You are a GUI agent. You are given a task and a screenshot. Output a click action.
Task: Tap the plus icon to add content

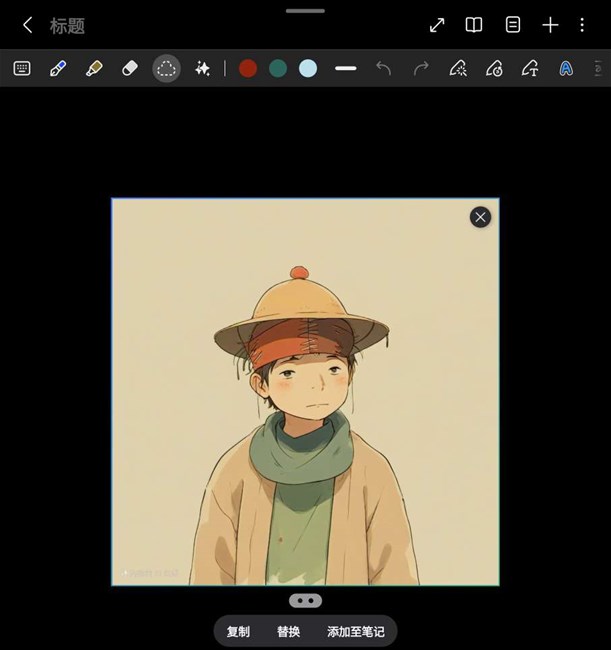pyautogui.click(x=550, y=25)
